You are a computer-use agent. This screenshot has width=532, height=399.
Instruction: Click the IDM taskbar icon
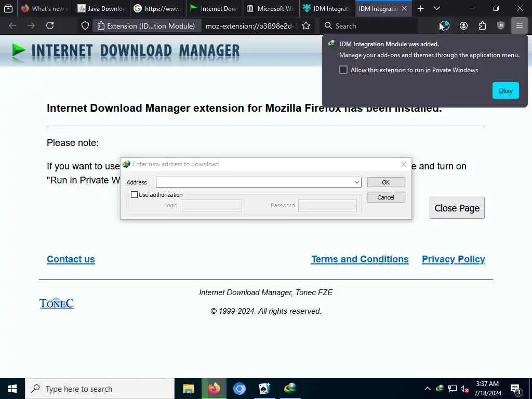(290, 389)
